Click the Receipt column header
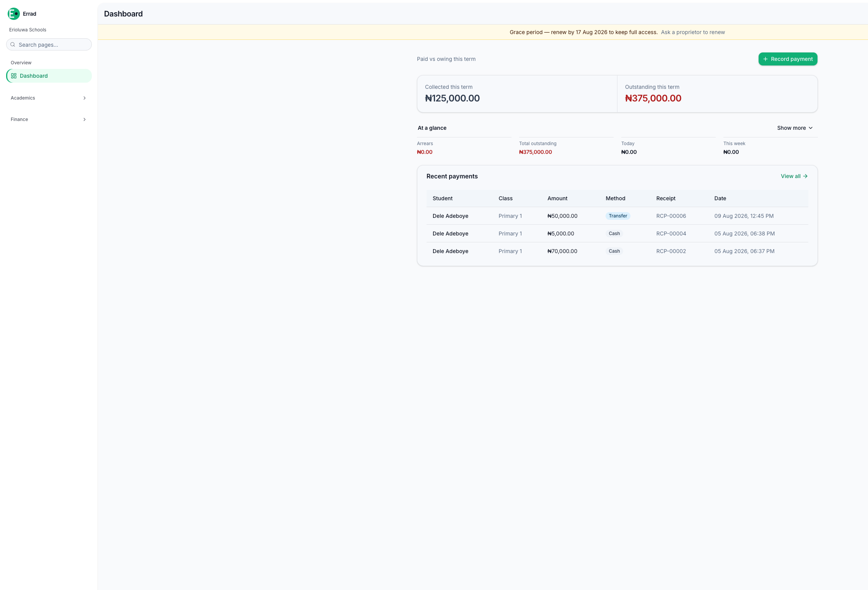Screen dimensions: 868x590 coord(666,198)
